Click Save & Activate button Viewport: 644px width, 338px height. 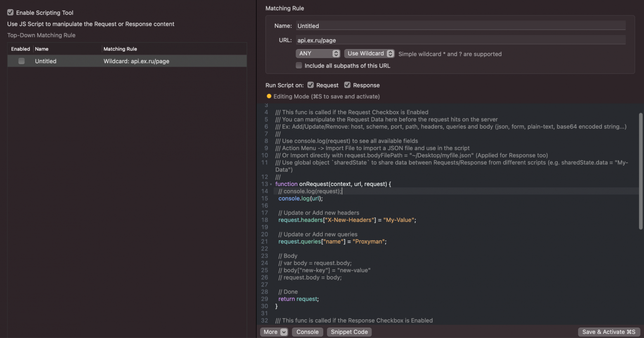tap(609, 332)
